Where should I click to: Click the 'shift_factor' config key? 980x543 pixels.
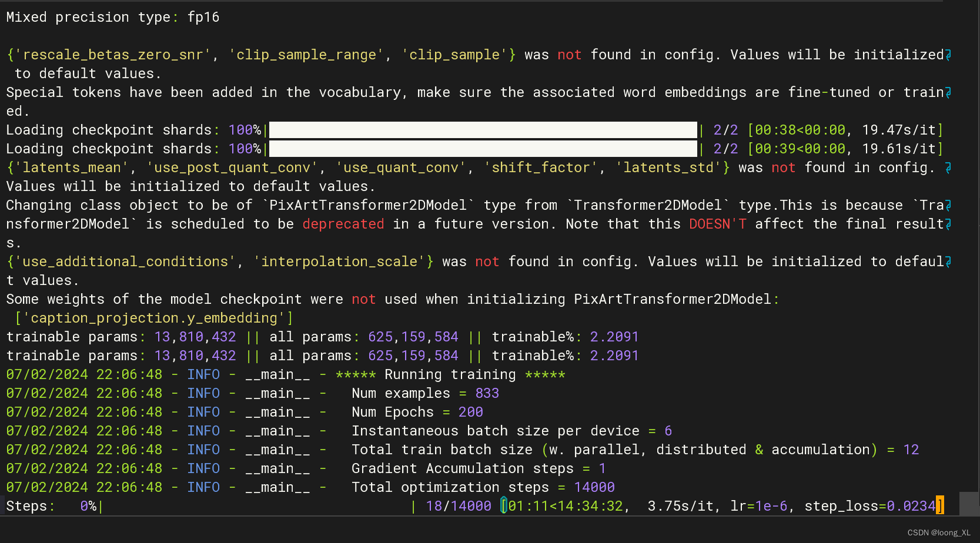pyautogui.click(x=541, y=167)
